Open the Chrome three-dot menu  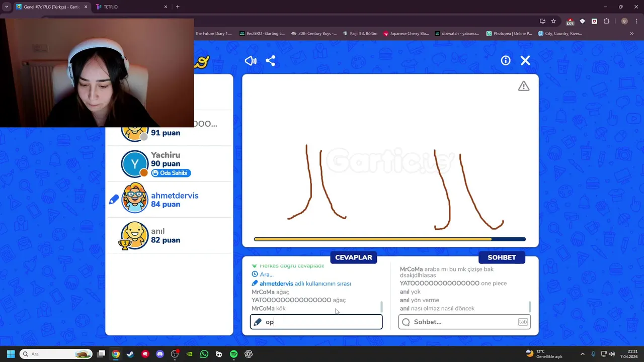pos(637,21)
